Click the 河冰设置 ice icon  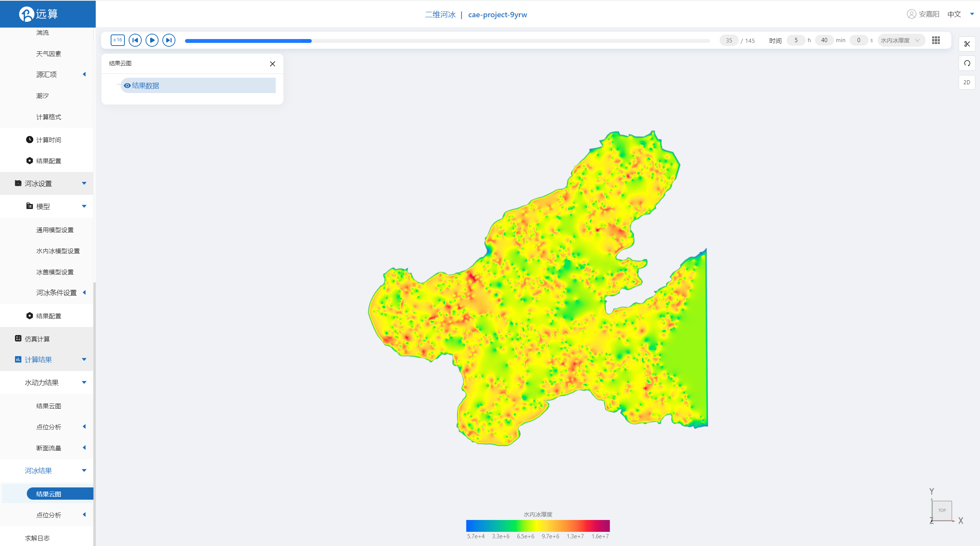(x=18, y=183)
